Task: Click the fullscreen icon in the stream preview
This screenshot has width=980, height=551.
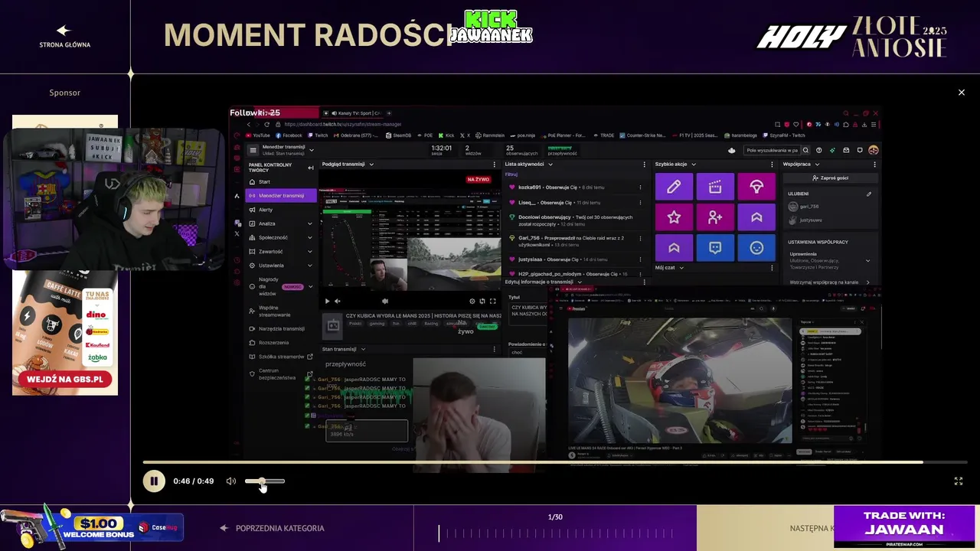Action: [x=492, y=301]
